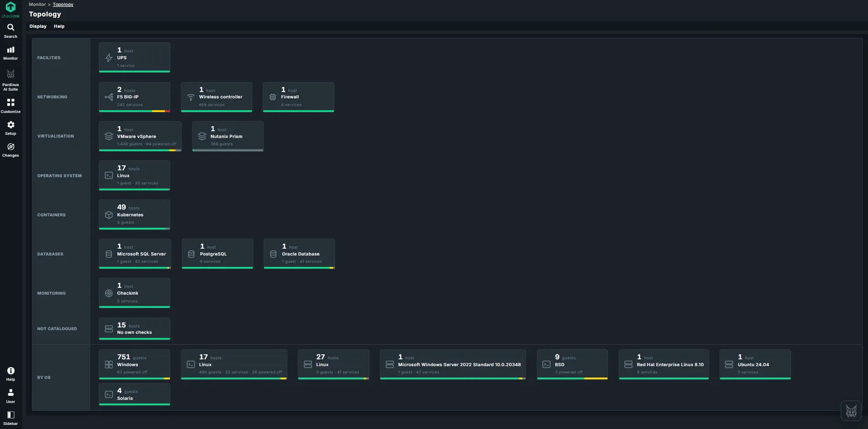Screen dimensions: 868x429
Task: Open the Pardinus lynx floating button
Action: click(x=851, y=411)
